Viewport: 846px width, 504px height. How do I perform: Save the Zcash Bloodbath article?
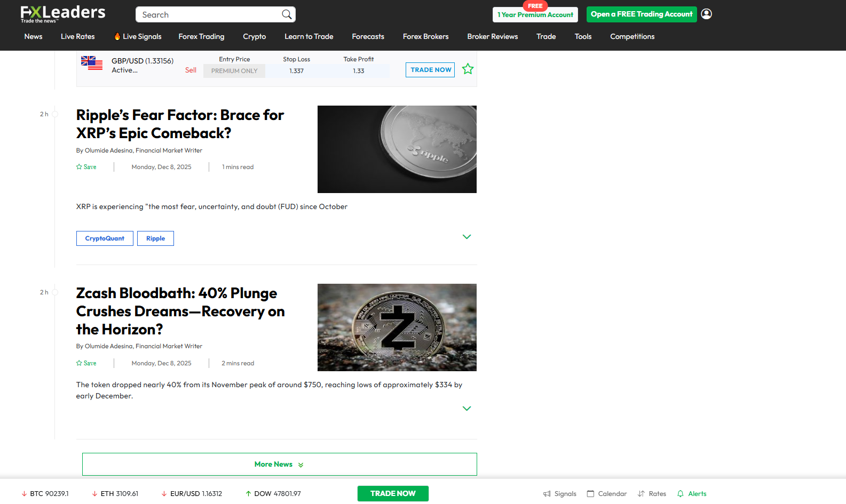[86, 363]
